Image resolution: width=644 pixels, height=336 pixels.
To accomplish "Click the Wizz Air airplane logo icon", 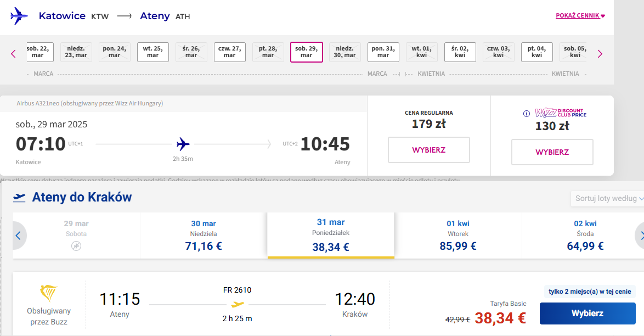I will [19, 16].
